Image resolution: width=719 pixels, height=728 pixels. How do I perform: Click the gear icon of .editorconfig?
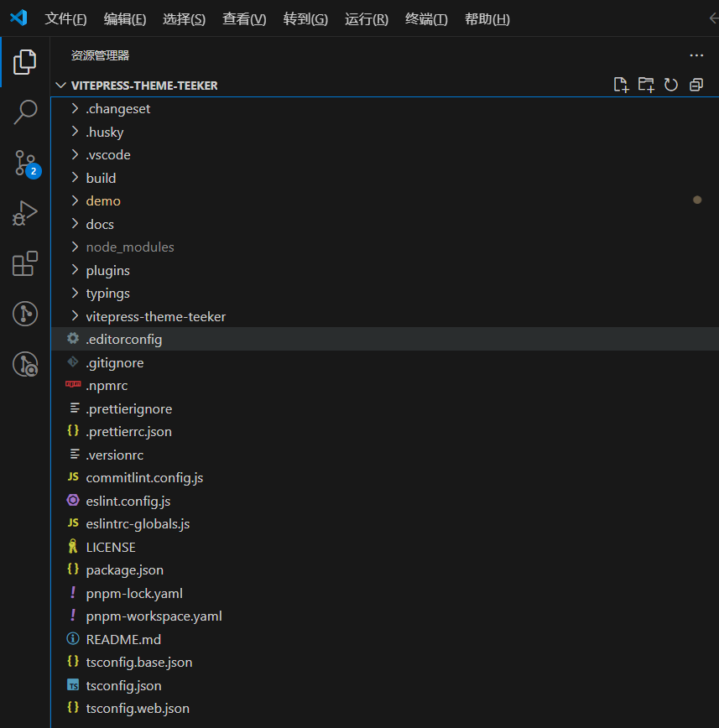click(73, 339)
